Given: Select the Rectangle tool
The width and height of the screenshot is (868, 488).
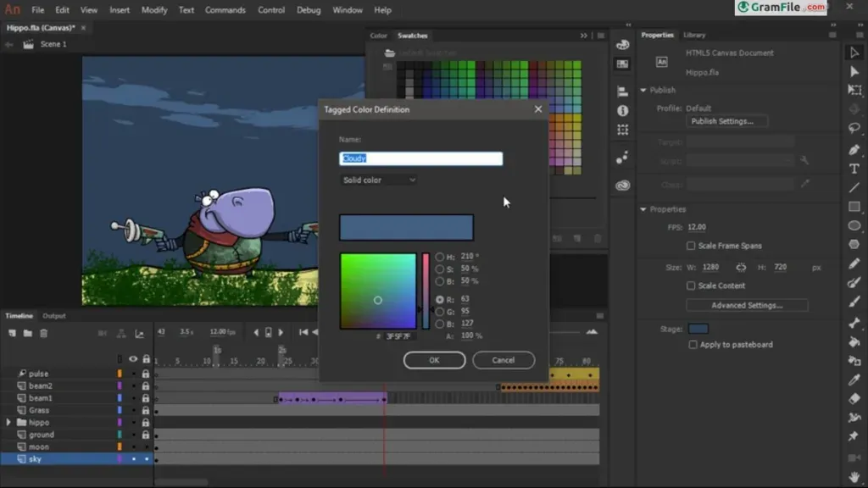Looking at the screenshot, I should coord(854,207).
